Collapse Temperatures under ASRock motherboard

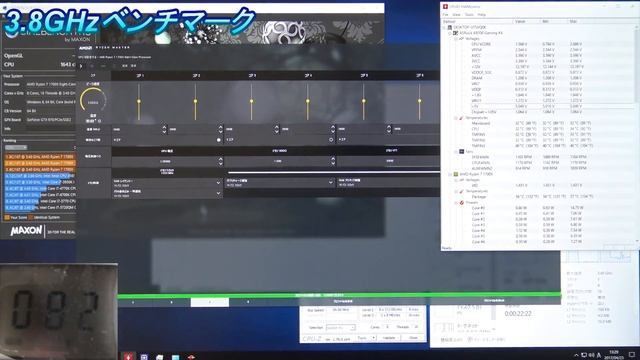456,118
